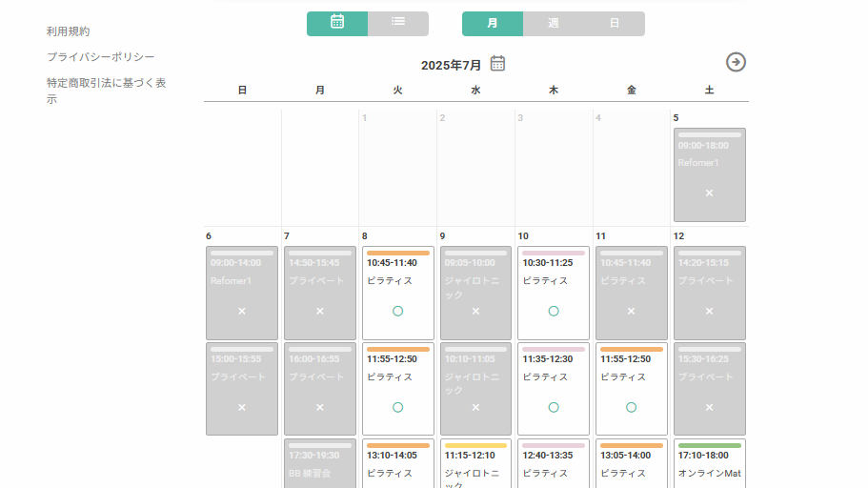Image resolution: width=868 pixels, height=488 pixels.
Task: Book July 9 ジャイロトニック 11:15-12:10 class
Action: [x=475, y=463]
